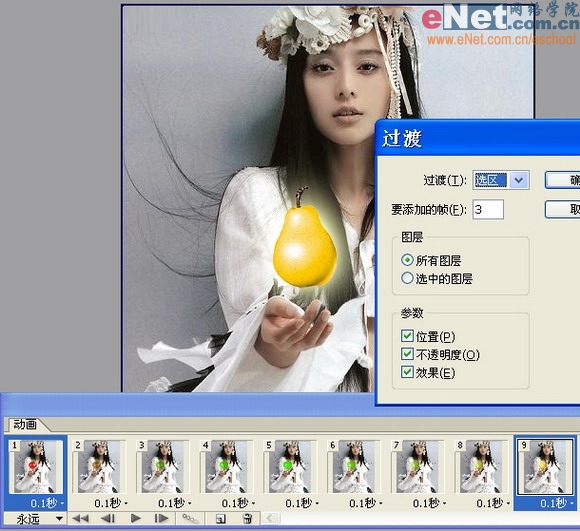Open frame 1 delay 0.1秒 dropdown
Viewport: 580px width, 531px height.
tap(47, 503)
